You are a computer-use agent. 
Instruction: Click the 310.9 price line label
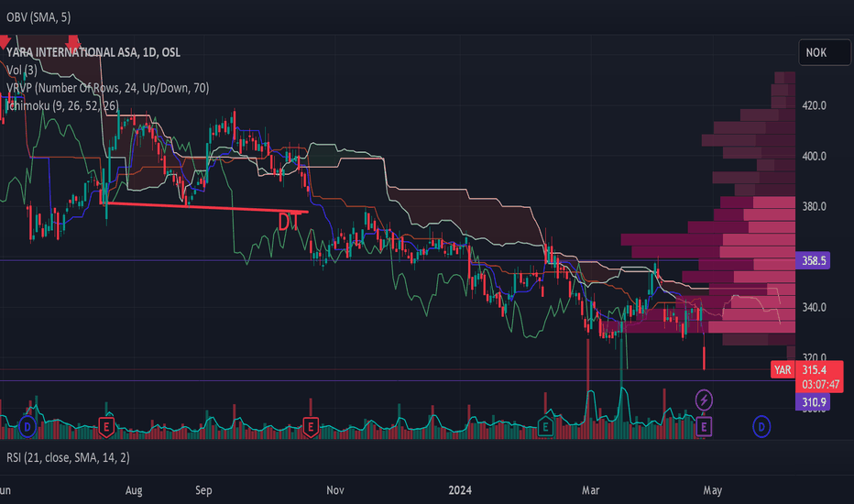(x=813, y=402)
